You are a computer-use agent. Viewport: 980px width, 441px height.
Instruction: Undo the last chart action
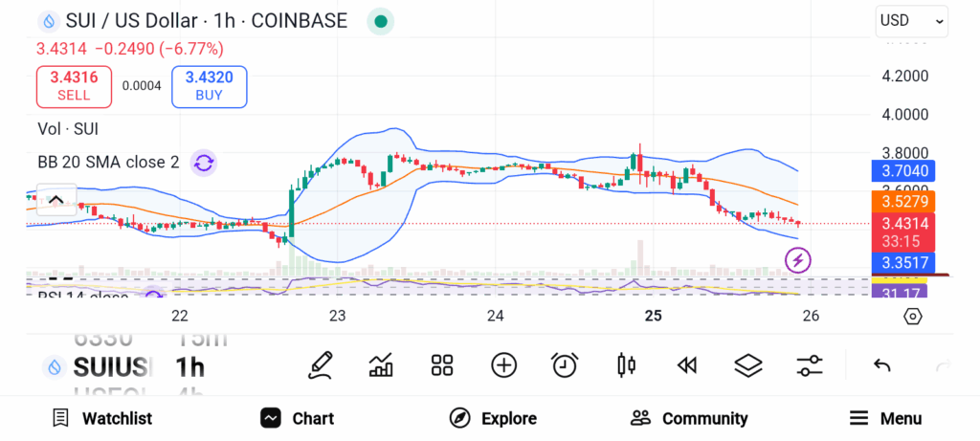882,364
